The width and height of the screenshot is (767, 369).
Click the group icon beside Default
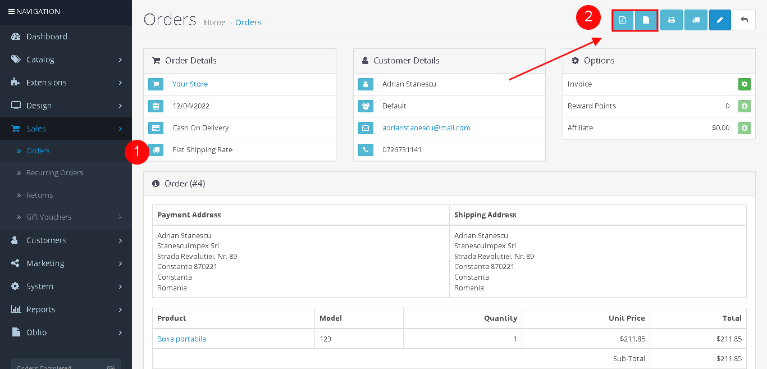[366, 106]
